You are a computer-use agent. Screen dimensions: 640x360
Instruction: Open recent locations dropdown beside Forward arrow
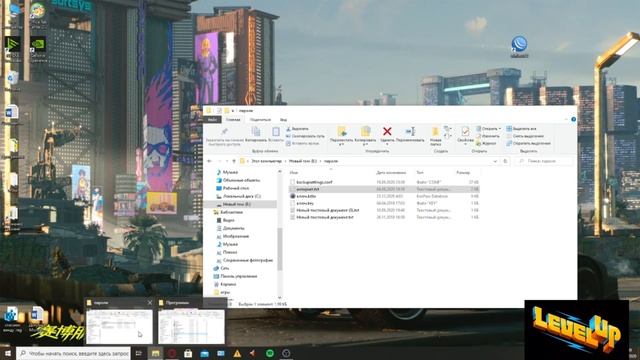click(227, 161)
